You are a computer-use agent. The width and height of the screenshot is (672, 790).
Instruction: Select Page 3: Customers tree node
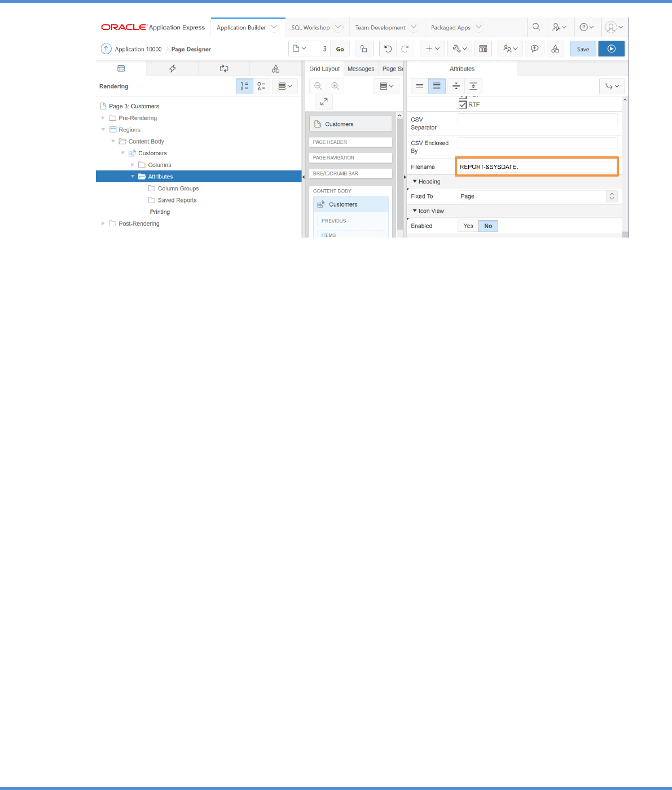click(x=134, y=106)
